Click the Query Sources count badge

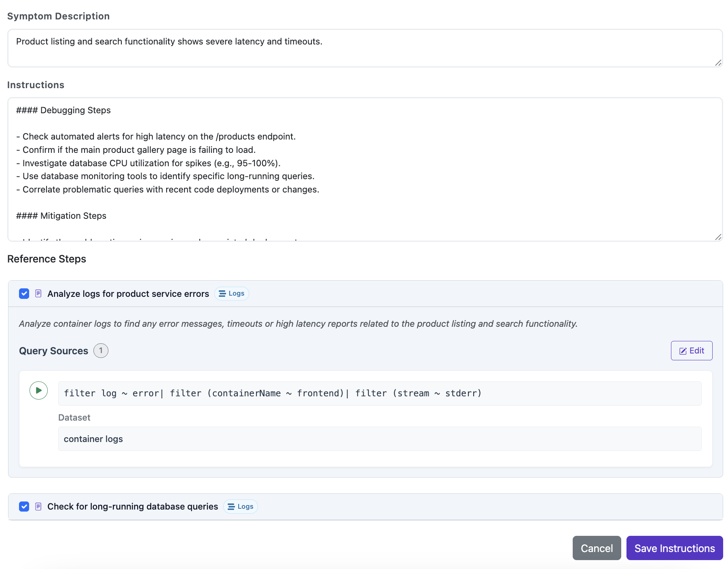pyautogui.click(x=101, y=351)
